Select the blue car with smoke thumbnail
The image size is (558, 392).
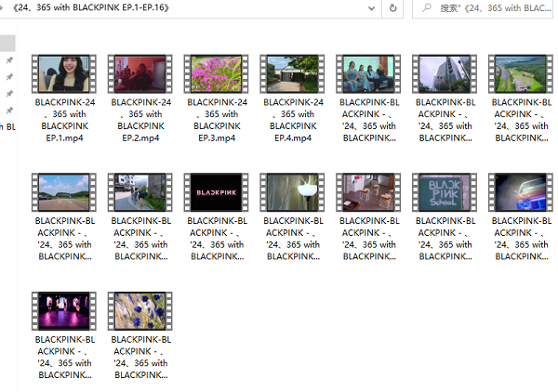[521, 192]
